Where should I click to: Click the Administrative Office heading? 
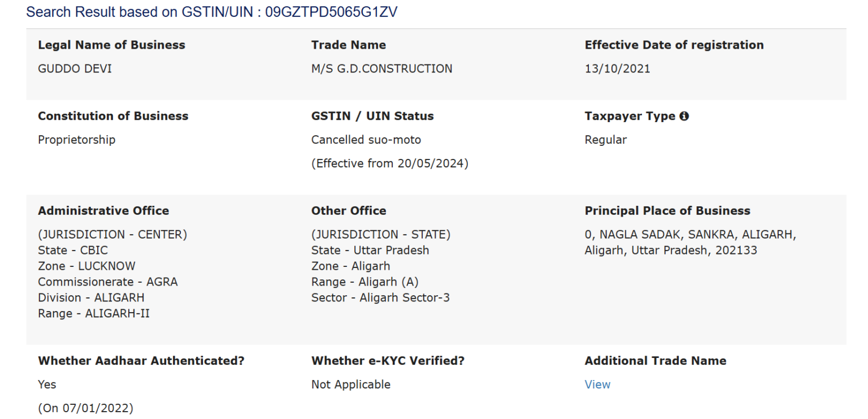tap(103, 211)
